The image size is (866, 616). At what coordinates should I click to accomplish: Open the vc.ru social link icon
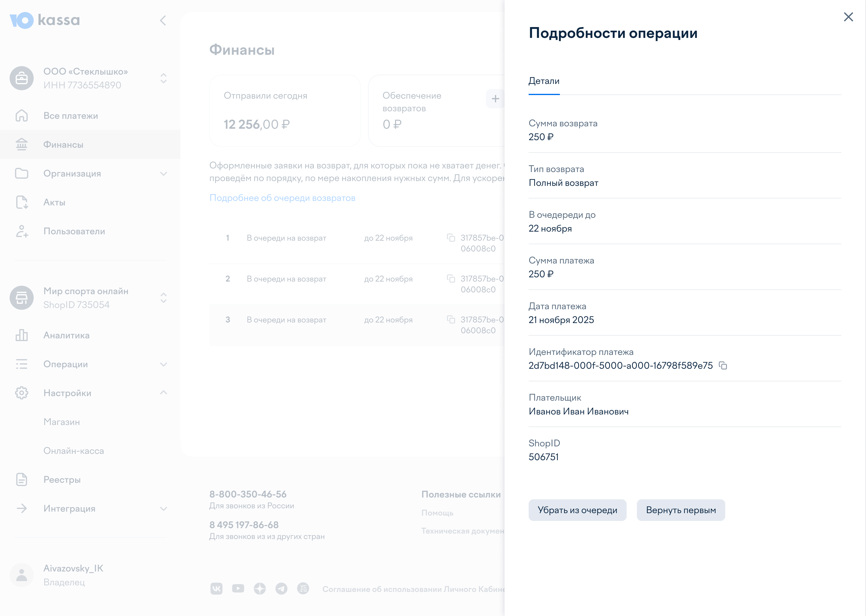pos(303,589)
